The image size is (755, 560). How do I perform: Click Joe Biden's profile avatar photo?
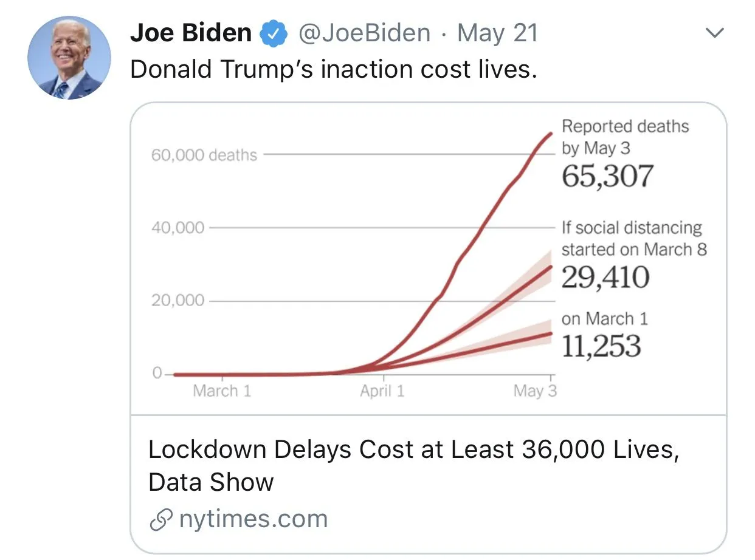pyautogui.click(x=69, y=58)
